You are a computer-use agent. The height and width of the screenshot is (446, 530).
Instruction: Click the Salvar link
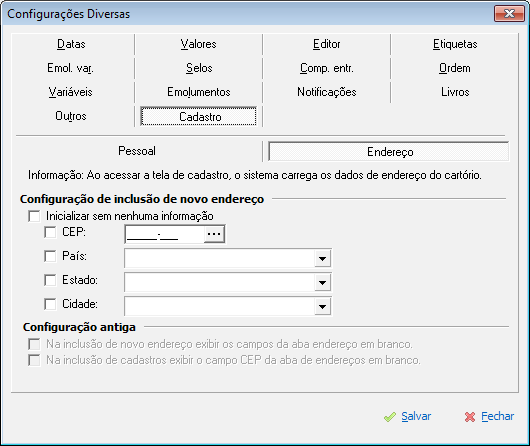416,416
